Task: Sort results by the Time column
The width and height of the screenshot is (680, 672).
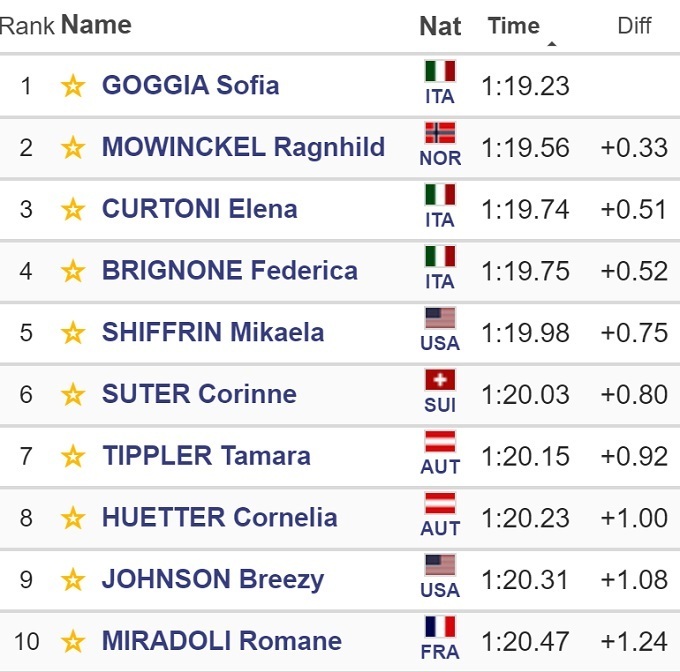Action: click(514, 26)
